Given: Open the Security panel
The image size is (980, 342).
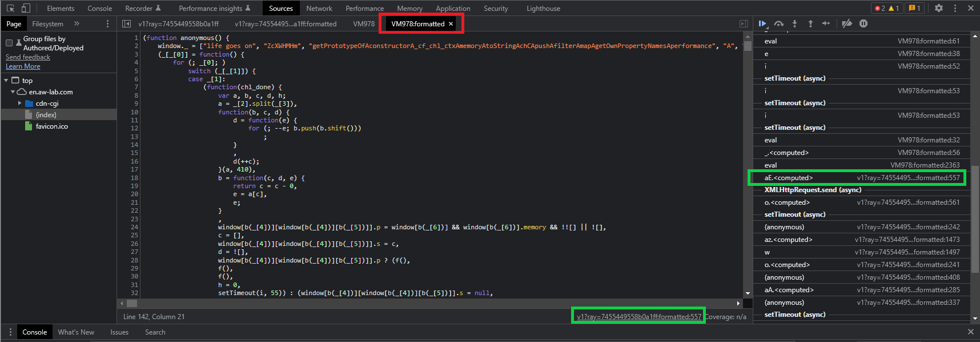Looking at the screenshot, I should (x=496, y=9).
